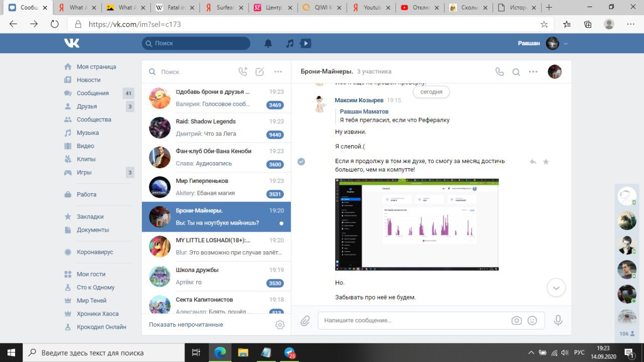The image size is (644, 362).
Task: Open Сообщения in the sidebar
Action: pyautogui.click(x=93, y=93)
